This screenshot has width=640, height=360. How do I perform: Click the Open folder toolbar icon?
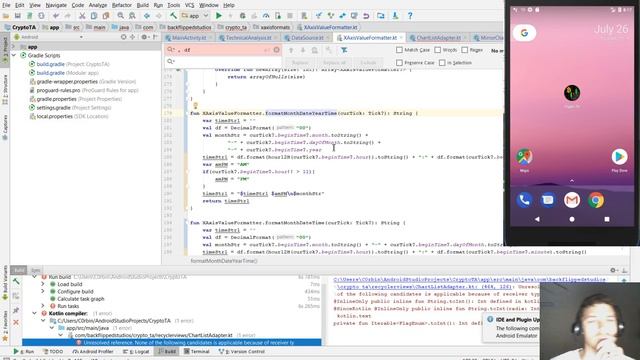pos(6,16)
